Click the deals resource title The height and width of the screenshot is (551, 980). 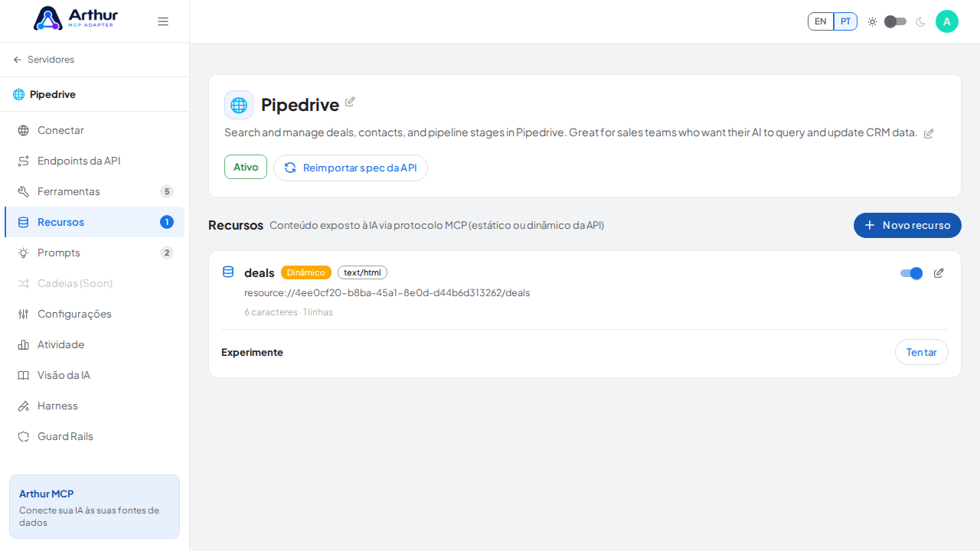coord(260,272)
